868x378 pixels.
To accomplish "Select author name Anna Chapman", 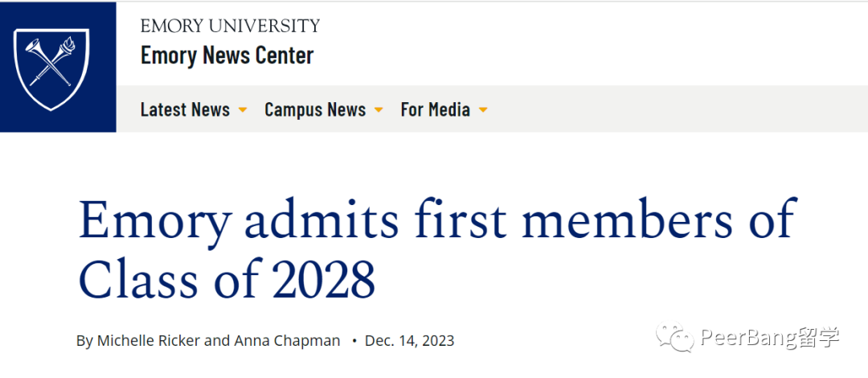I will (287, 340).
